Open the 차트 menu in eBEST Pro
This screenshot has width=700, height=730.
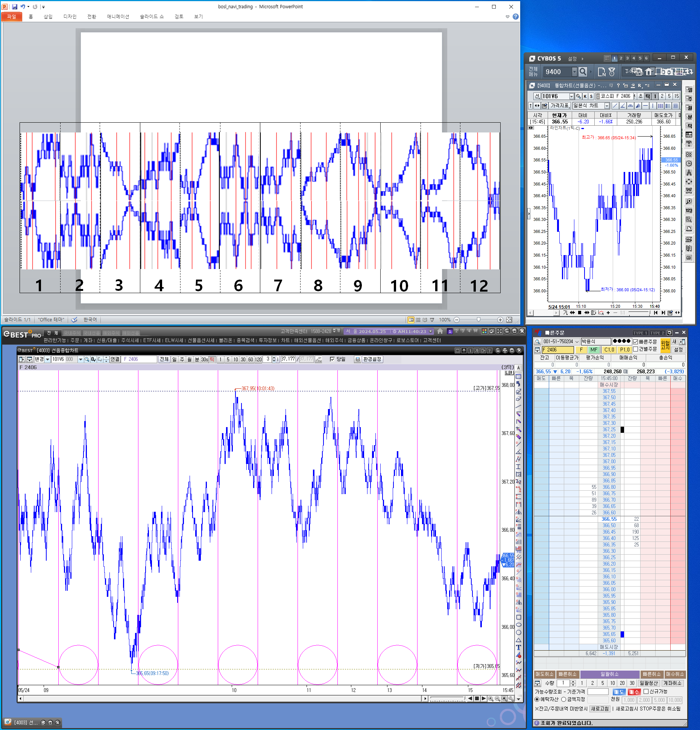[285, 340]
